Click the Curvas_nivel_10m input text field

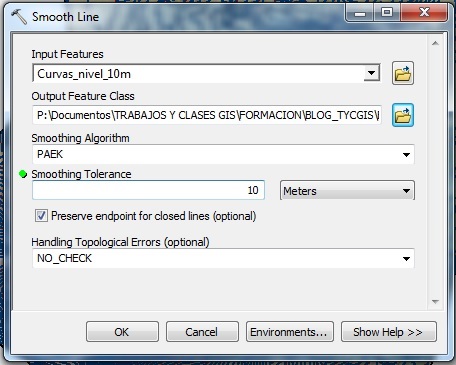pos(198,73)
